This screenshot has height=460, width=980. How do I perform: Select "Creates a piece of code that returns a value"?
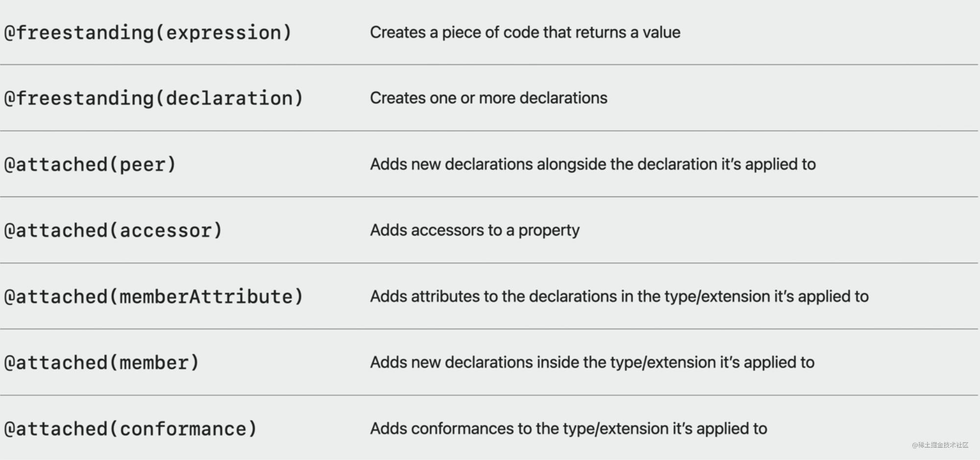[525, 32]
